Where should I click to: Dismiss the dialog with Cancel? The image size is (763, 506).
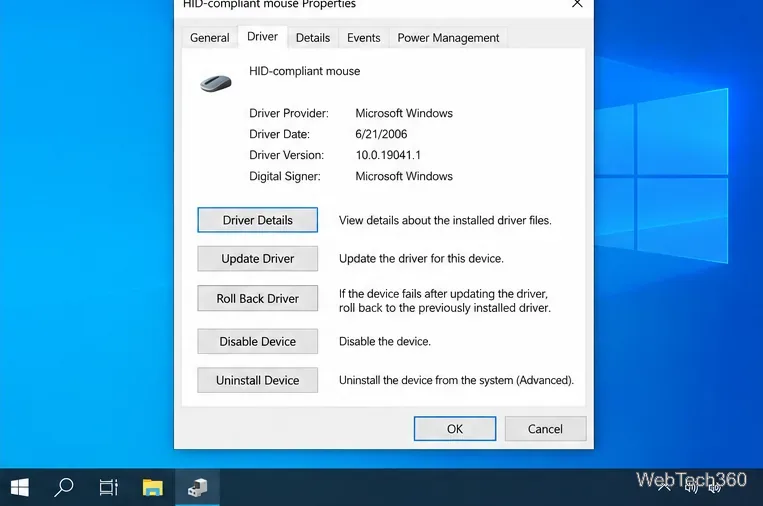pyautogui.click(x=545, y=429)
